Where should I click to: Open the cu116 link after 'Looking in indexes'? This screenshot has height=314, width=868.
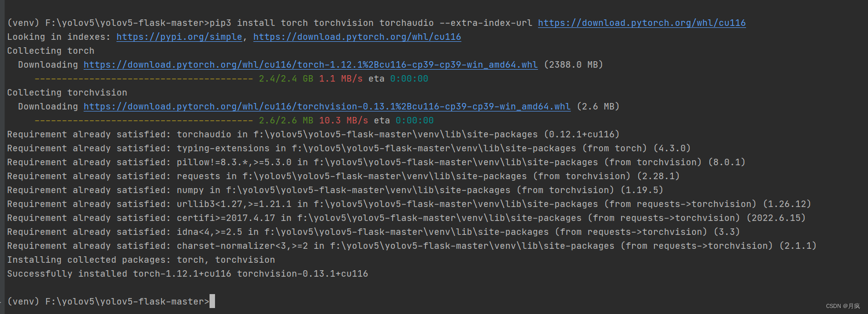[357, 37]
